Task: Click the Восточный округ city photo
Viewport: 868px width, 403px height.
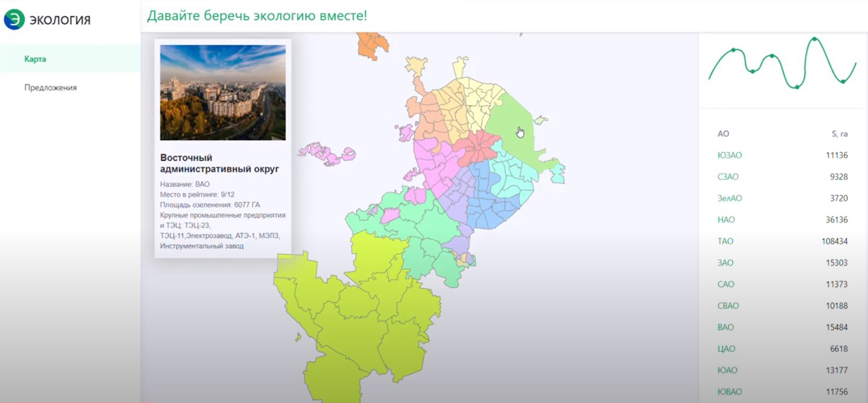Action: point(222,92)
